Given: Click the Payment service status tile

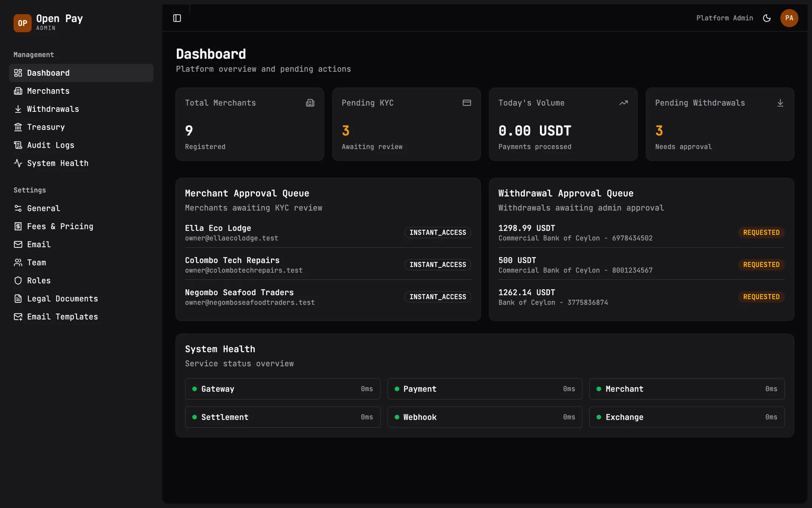Looking at the screenshot, I should click(485, 389).
